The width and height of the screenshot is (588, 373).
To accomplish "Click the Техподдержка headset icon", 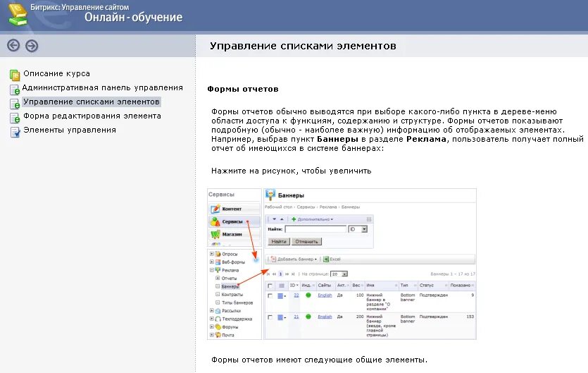I will pyautogui.click(x=218, y=319).
